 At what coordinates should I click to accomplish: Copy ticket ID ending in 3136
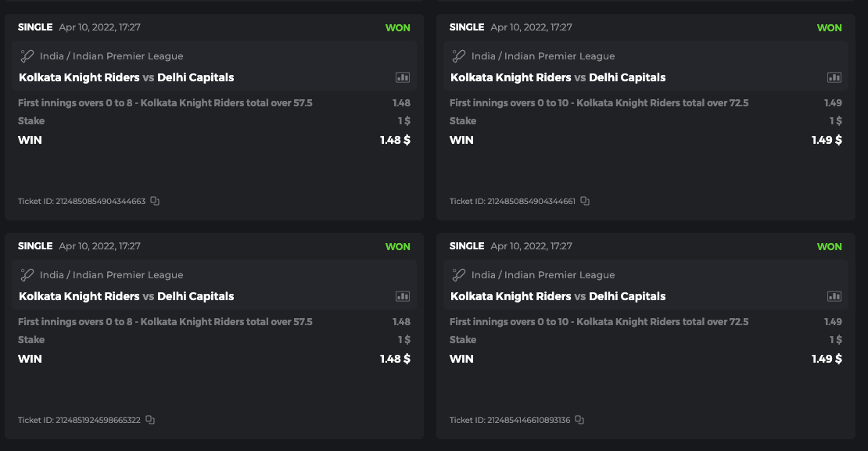click(579, 420)
